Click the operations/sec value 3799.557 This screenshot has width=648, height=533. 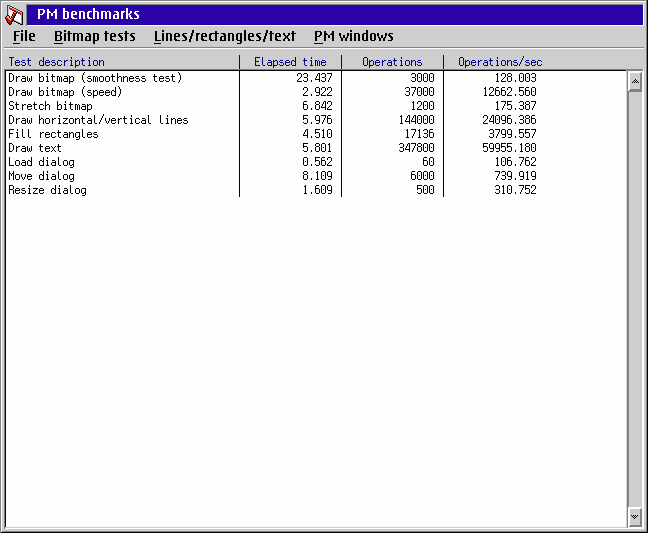pos(512,134)
